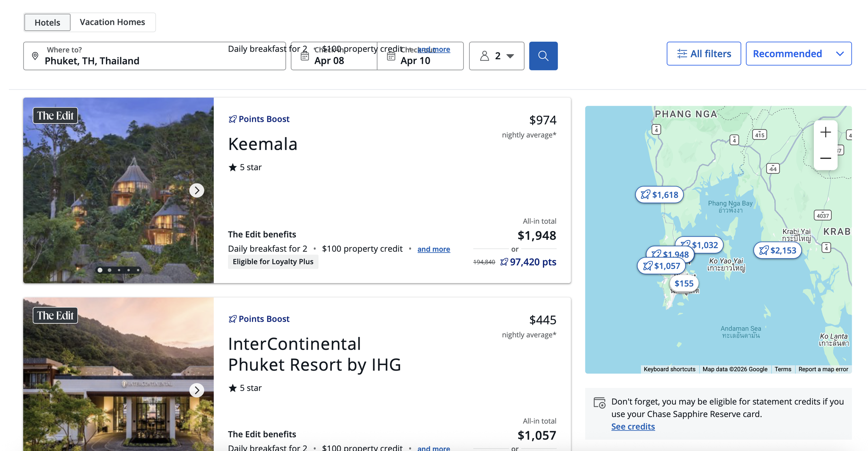868x451 pixels.
Task: Zoom out on the map
Action: coord(825,158)
